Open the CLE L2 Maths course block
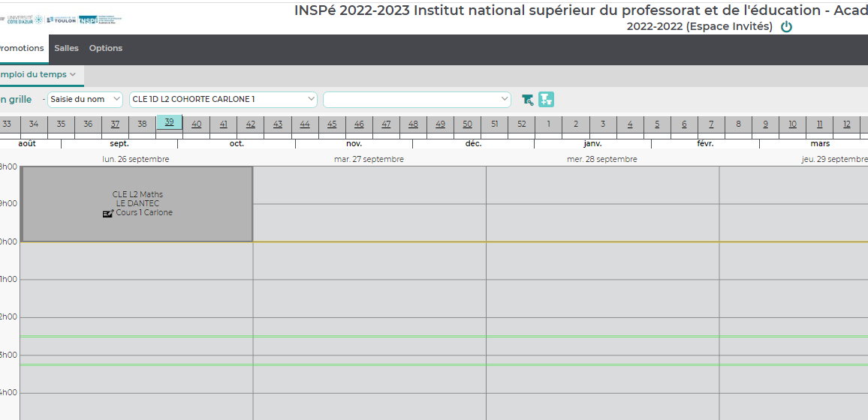The image size is (868, 420). tap(137, 204)
